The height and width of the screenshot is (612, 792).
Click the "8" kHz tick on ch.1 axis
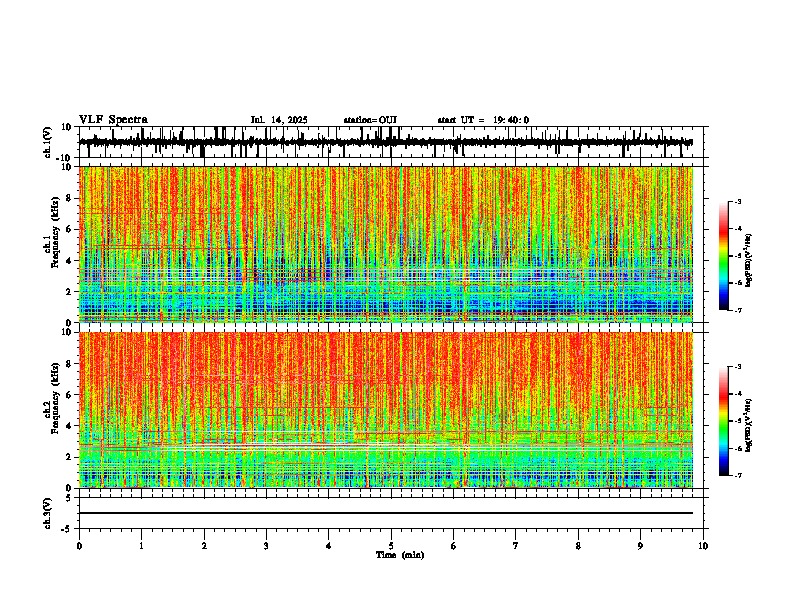70,198
